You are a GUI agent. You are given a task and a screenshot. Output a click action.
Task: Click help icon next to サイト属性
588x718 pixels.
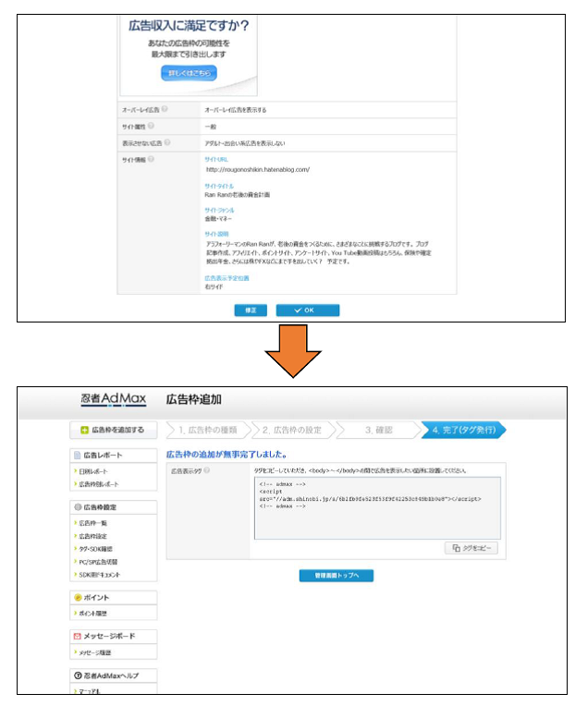[x=151, y=126]
